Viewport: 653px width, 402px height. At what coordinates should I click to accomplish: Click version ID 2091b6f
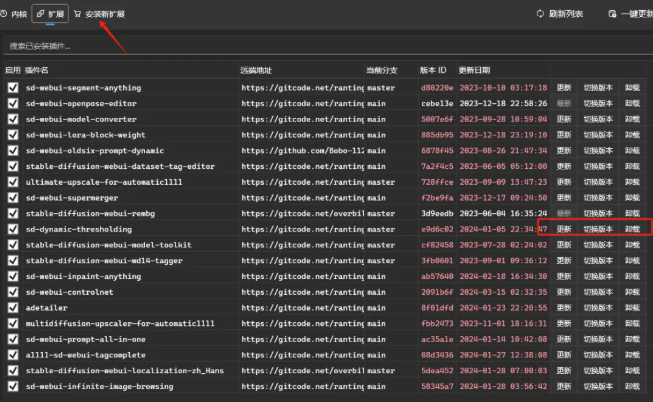coord(437,292)
